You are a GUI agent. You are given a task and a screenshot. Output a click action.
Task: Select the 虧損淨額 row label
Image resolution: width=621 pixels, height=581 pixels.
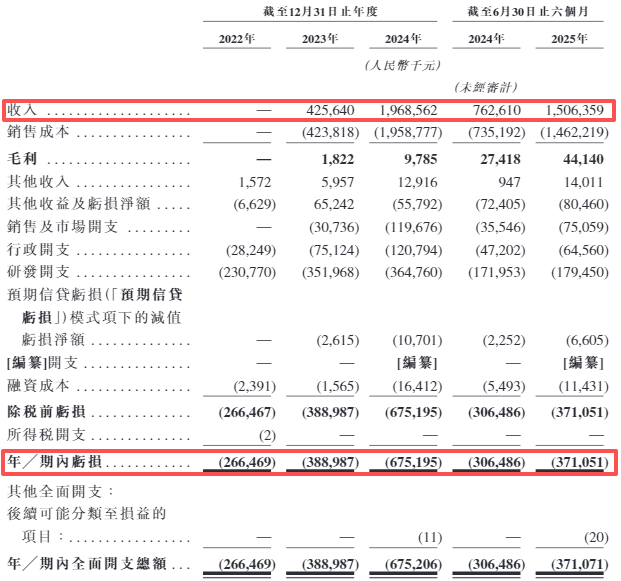pyautogui.click(x=53, y=339)
